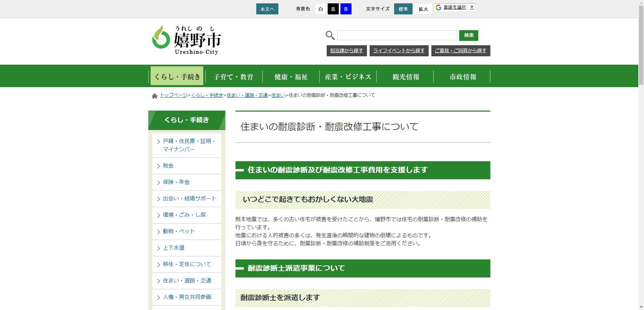
Task: Open the 住まい breadcrumb link
Action: coord(278,95)
